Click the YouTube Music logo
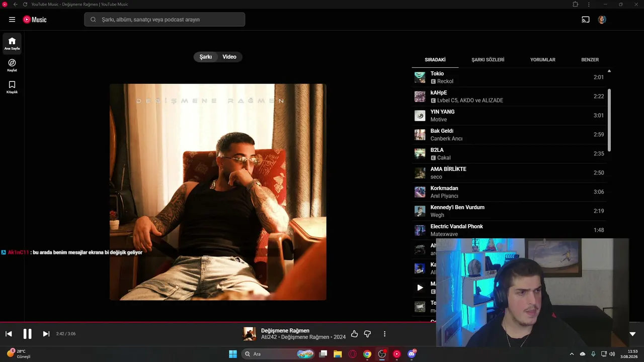Viewport: 644px width, 362px height. tap(35, 20)
